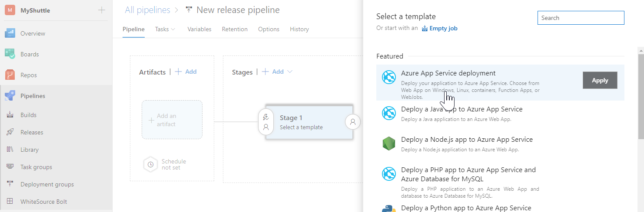The image size is (644, 212).
Task: Switch to the Pipeline tab
Action: coord(133,29)
